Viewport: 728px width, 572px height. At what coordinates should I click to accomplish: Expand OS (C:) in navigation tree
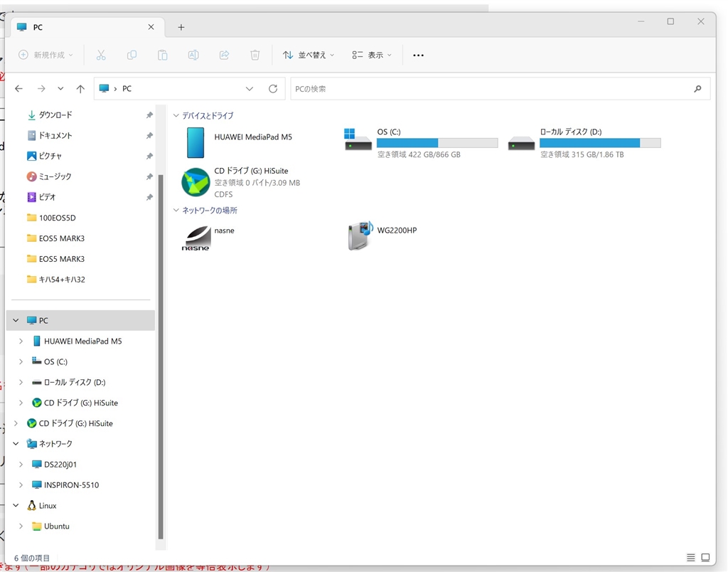[21, 361]
